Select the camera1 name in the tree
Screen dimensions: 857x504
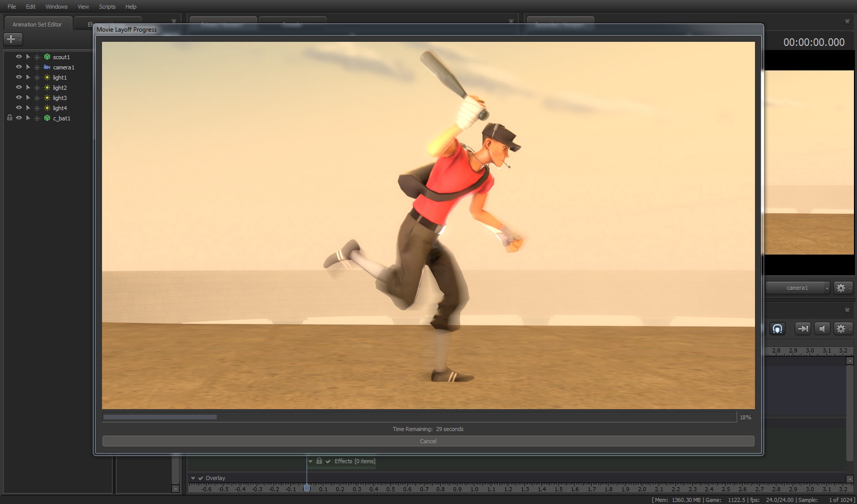point(64,67)
